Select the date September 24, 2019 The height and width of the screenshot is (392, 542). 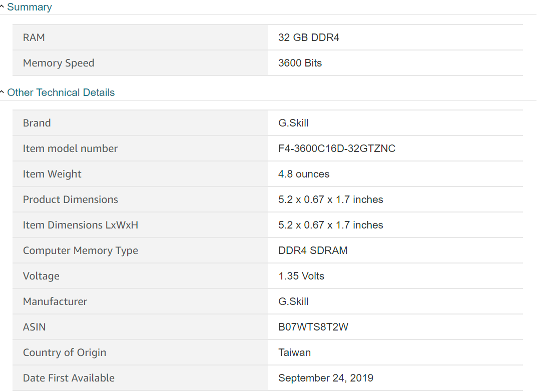pyautogui.click(x=326, y=378)
